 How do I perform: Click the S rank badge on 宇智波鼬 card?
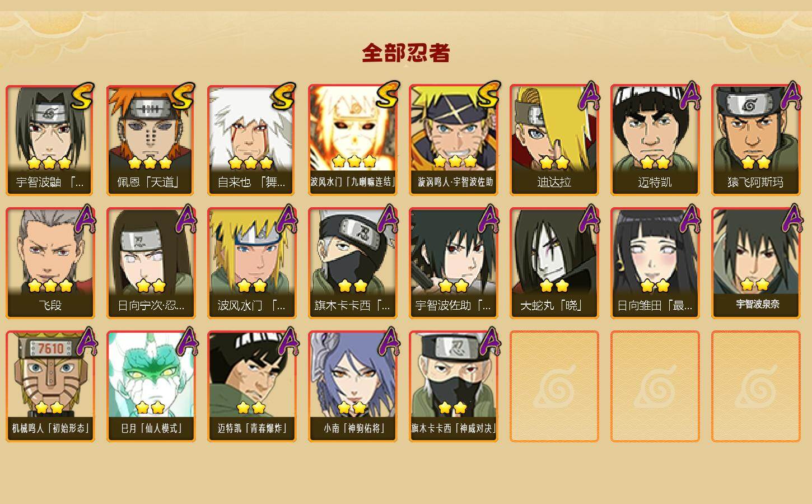[81, 96]
